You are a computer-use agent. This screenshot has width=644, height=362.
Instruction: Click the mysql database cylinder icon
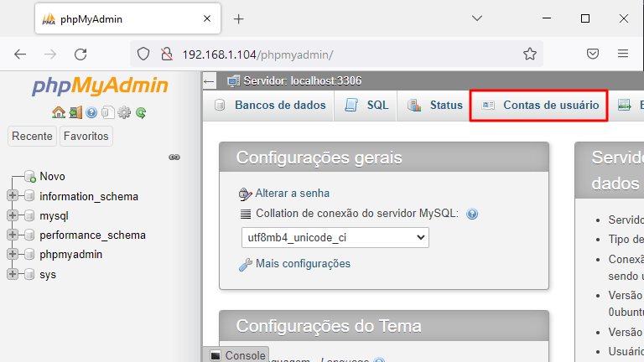pos(29,215)
